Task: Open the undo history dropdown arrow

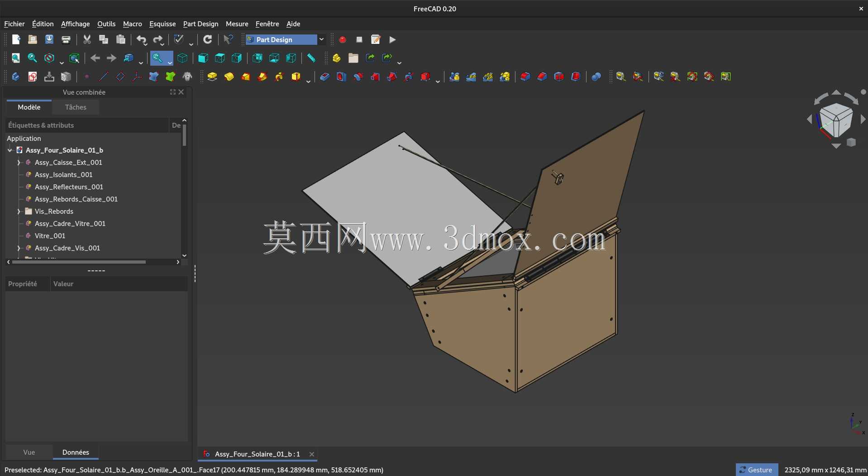Action: [x=145, y=44]
